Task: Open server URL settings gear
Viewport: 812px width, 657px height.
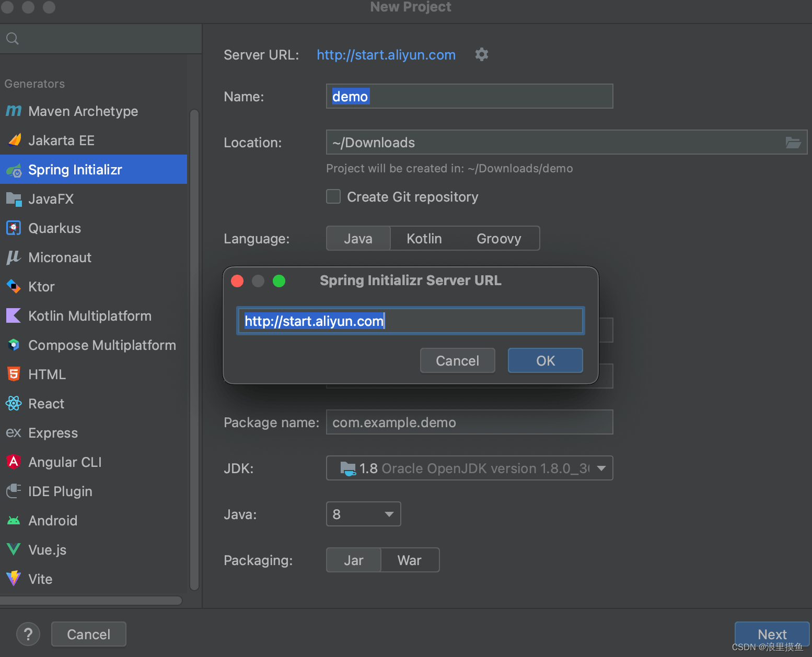Action: click(x=482, y=54)
